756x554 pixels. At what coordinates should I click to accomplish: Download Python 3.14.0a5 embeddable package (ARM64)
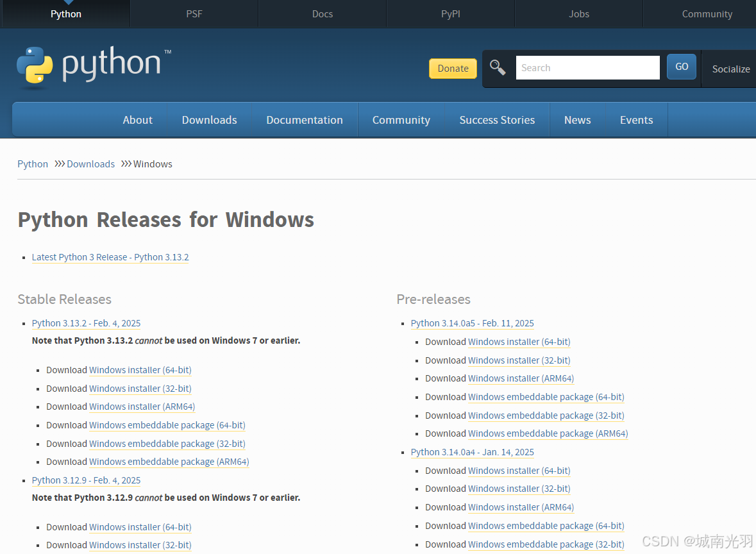click(x=548, y=433)
